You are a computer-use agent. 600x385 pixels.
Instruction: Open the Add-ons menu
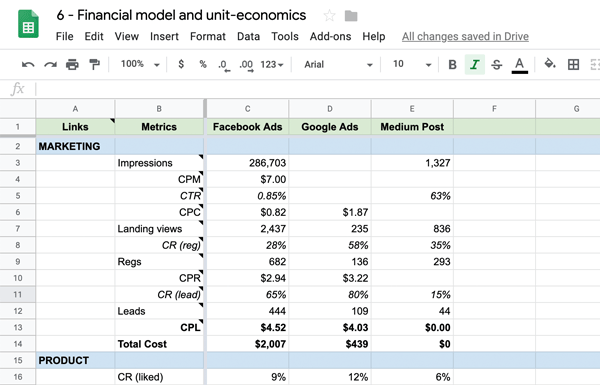point(331,36)
